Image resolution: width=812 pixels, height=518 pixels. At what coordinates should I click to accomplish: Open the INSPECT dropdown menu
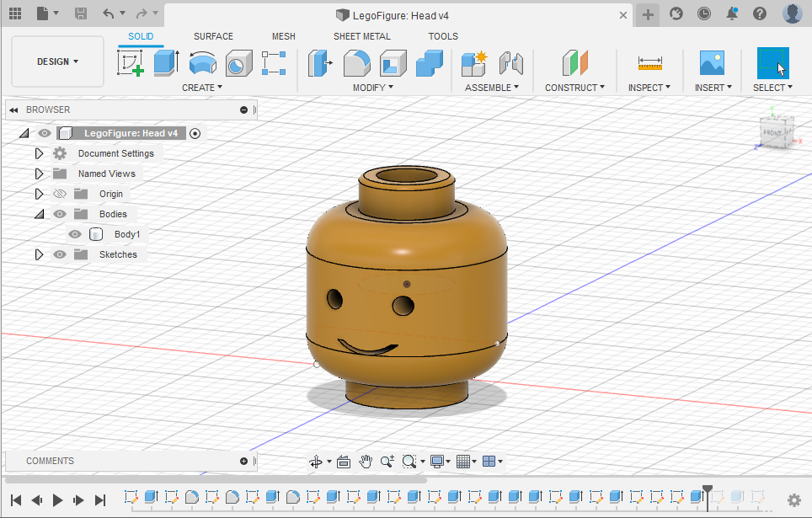tap(649, 88)
